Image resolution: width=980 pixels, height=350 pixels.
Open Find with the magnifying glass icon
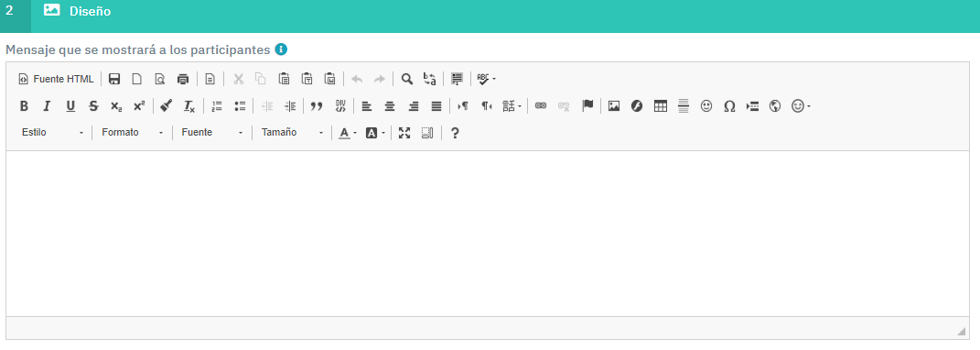(x=407, y=79)
